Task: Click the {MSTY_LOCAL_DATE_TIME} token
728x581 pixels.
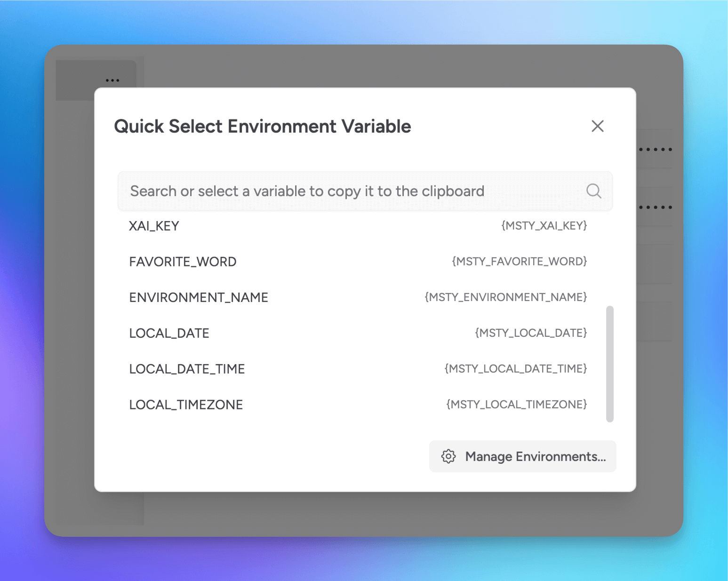Action: tap(515, 369)
